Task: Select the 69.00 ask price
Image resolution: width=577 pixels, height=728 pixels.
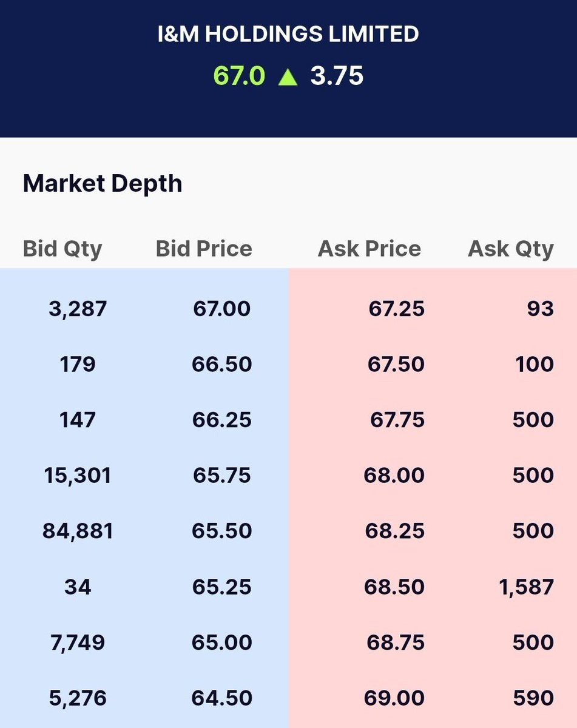Action: (394, 698)
